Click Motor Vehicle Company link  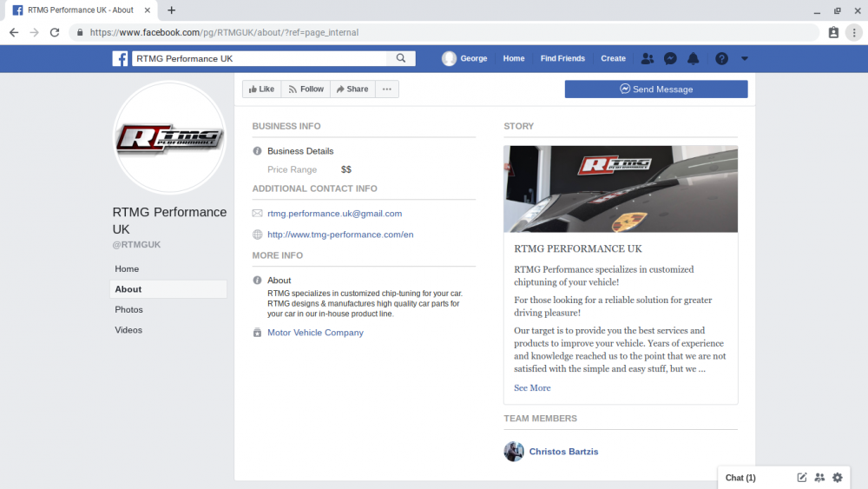316,333
